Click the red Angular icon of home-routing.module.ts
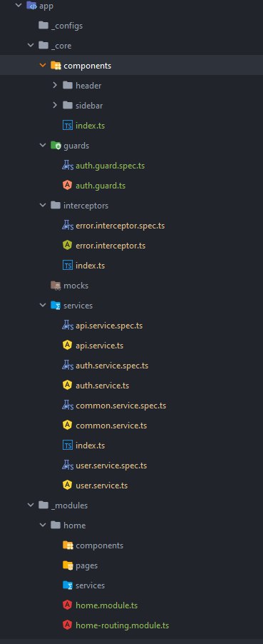 point(68,625)
